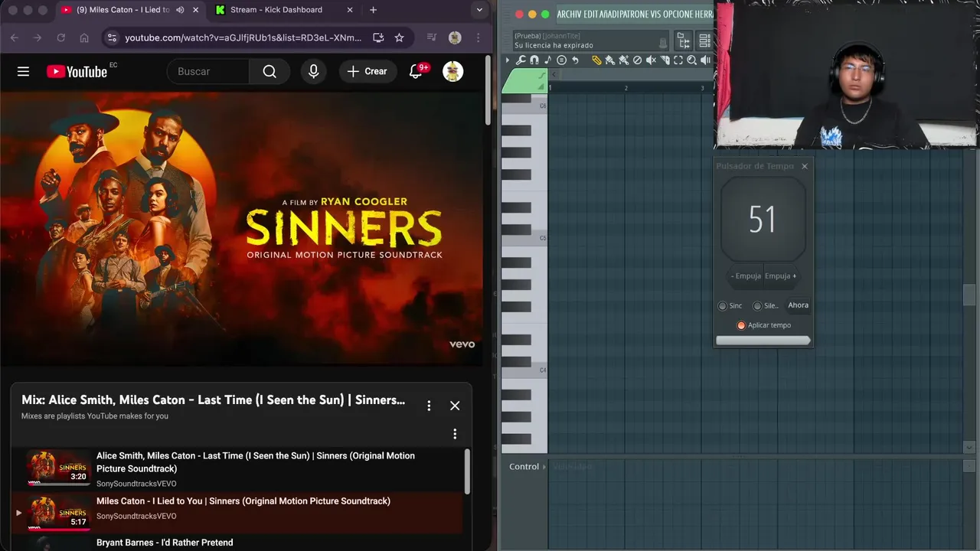Reload the page in Chrome
Screen dimensions: 980x551
tap(60, 37)
